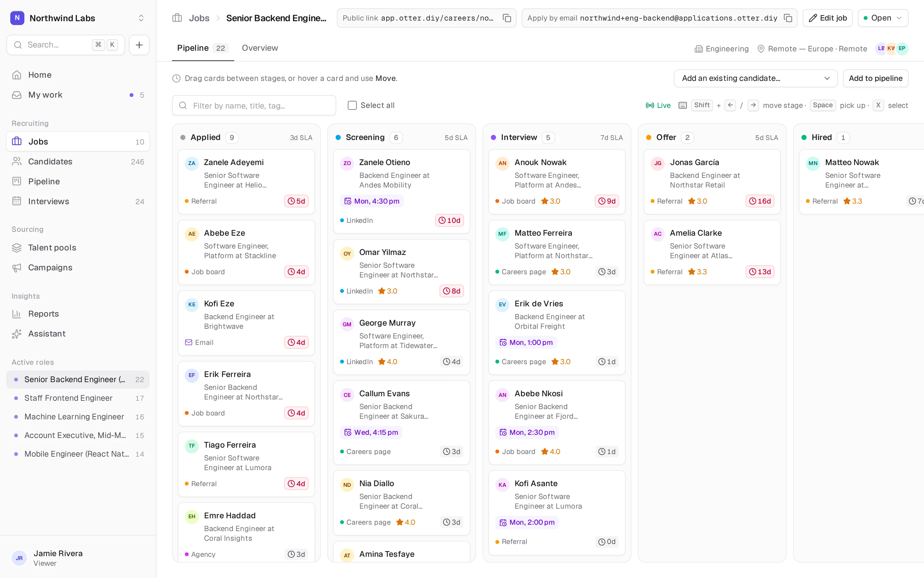Open Account Executive, Mid-M… role

(78, 435)
